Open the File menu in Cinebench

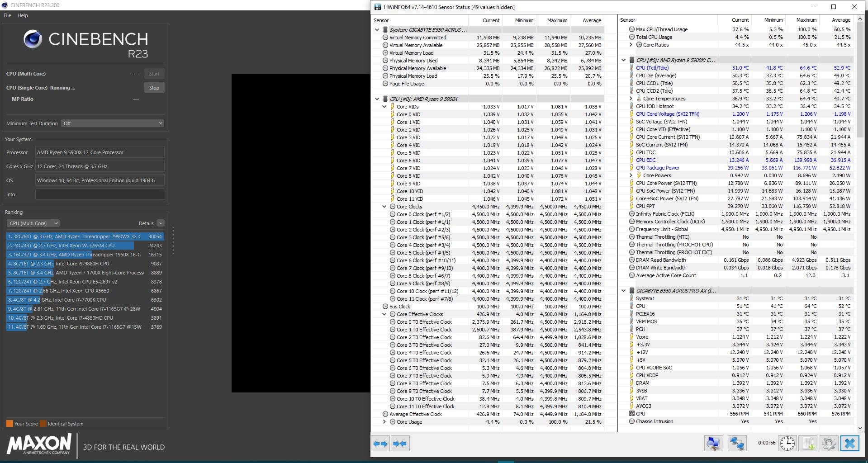7,15
